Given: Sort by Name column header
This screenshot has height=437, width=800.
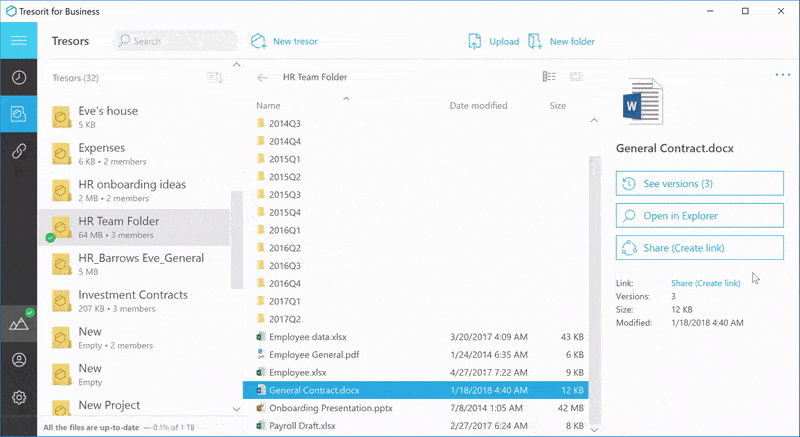Looking at the screenshot, I should click(268, 106).
